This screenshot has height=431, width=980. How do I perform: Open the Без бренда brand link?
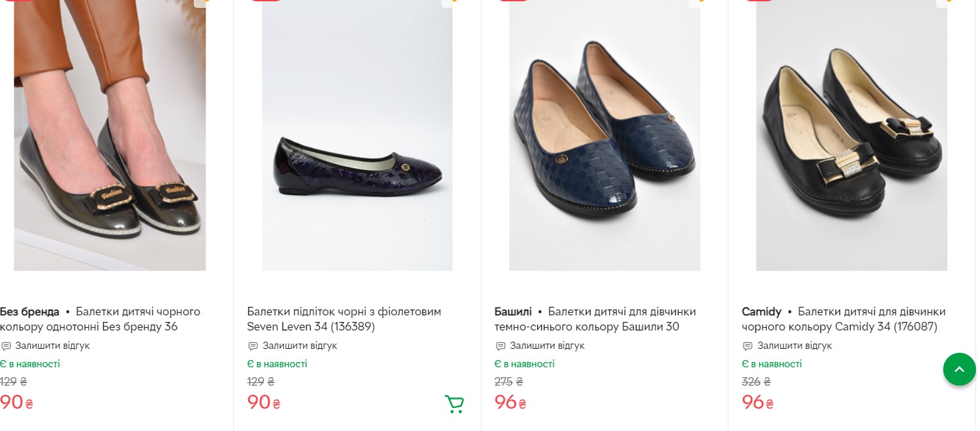click(30, 311)
